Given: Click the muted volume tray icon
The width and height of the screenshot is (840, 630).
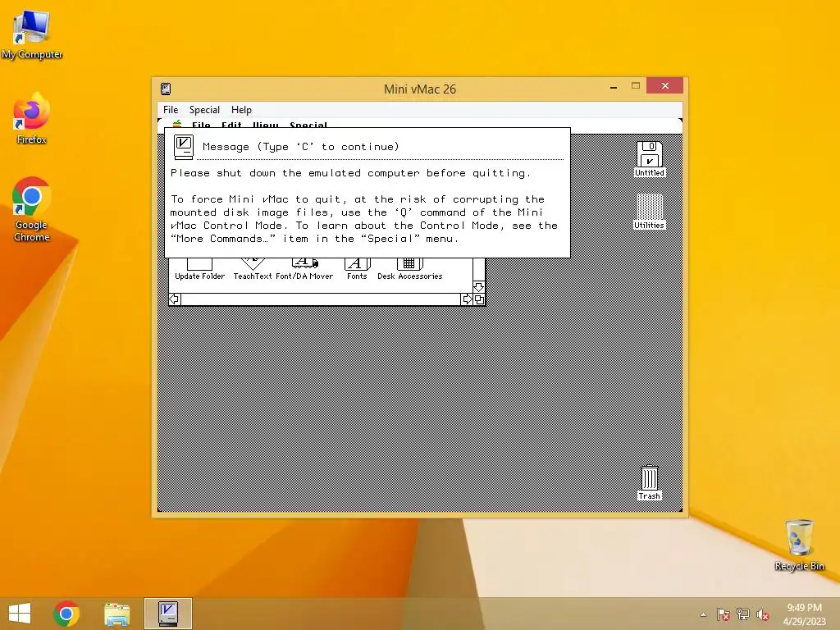Looking at the screenshot, I should (x=763, y=614).
